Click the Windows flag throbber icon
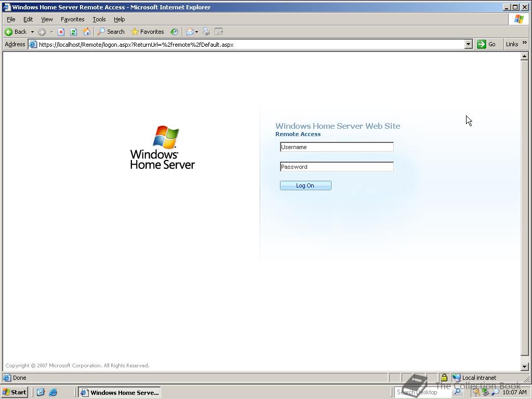 coord(519,19)
